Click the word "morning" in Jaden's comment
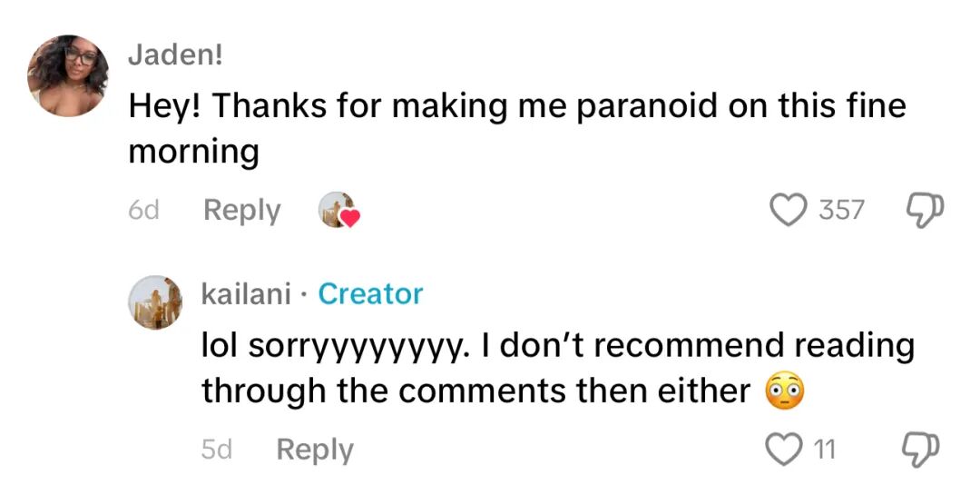The height and width of the screenshot is (495, 980). 193,153
